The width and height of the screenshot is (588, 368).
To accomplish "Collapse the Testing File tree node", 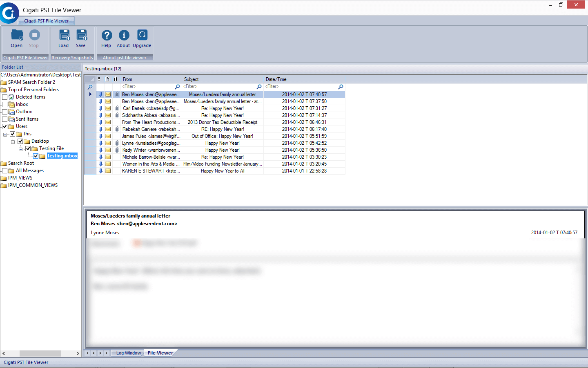I will pyautogui.click(x=21, y=149).
